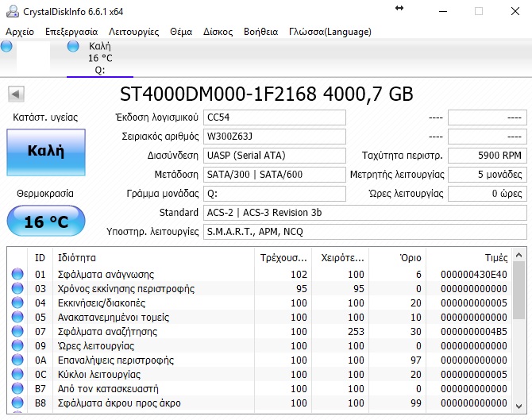The height and width of the screenshot is (420, 532).
Task: Open the Επεξεργασία menu
Action: click(x=71, y=32)
